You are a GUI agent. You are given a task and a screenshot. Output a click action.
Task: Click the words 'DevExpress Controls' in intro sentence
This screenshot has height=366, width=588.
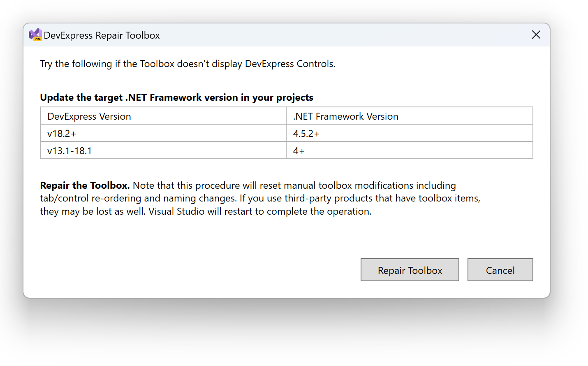pos(289,64)
